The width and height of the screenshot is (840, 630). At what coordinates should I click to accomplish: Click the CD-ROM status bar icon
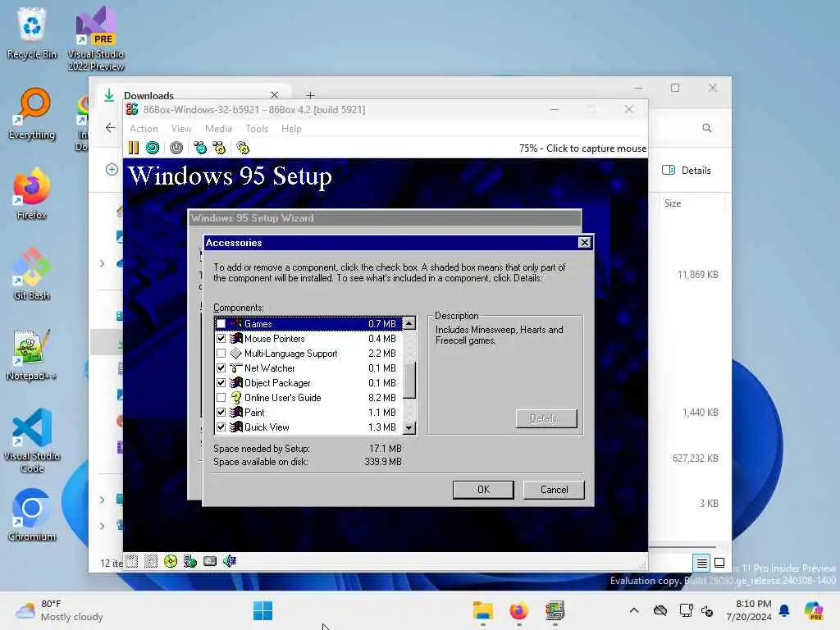[x=171, y=561]
